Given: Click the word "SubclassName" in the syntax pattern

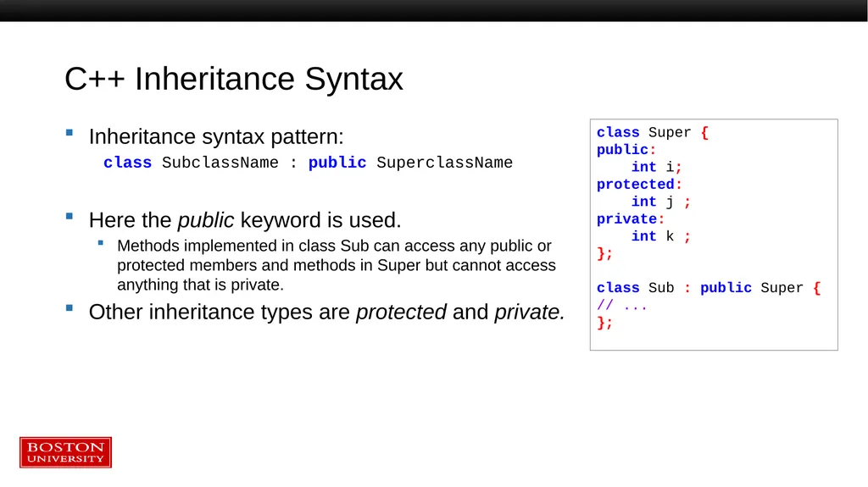Looking at the screenshot, I should 220,163.
